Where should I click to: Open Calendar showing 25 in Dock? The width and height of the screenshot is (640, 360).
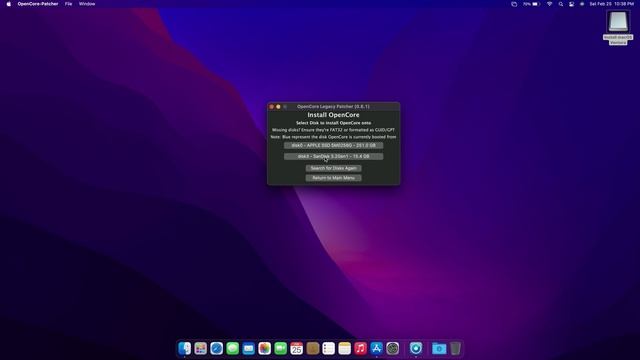click(x=297, y=348)
